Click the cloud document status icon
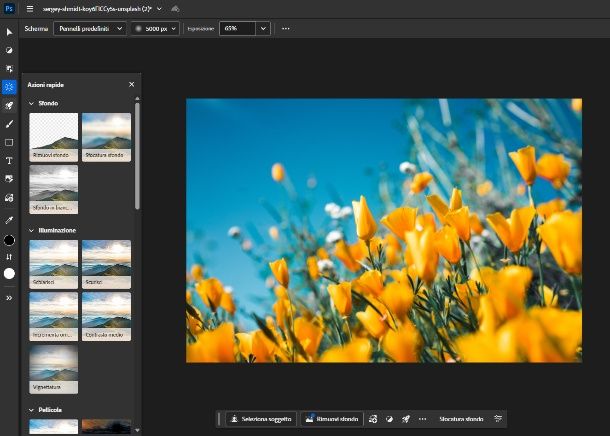 click(175, 9)
